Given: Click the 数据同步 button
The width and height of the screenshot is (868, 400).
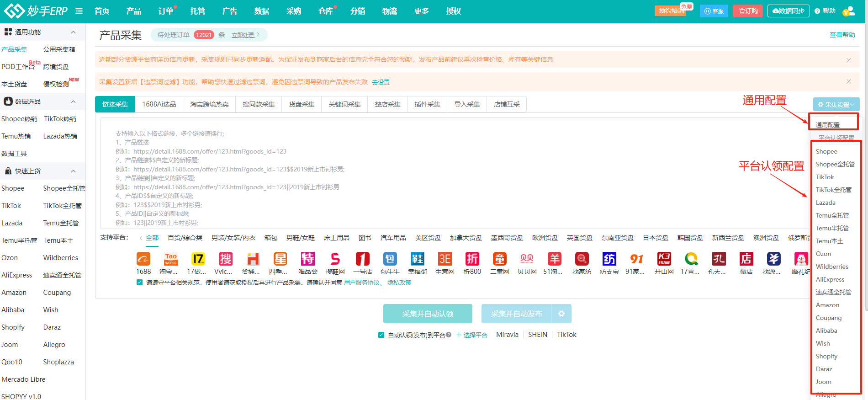Looking at the screenshot, I should pyautogui.click(x=789, y=11).
